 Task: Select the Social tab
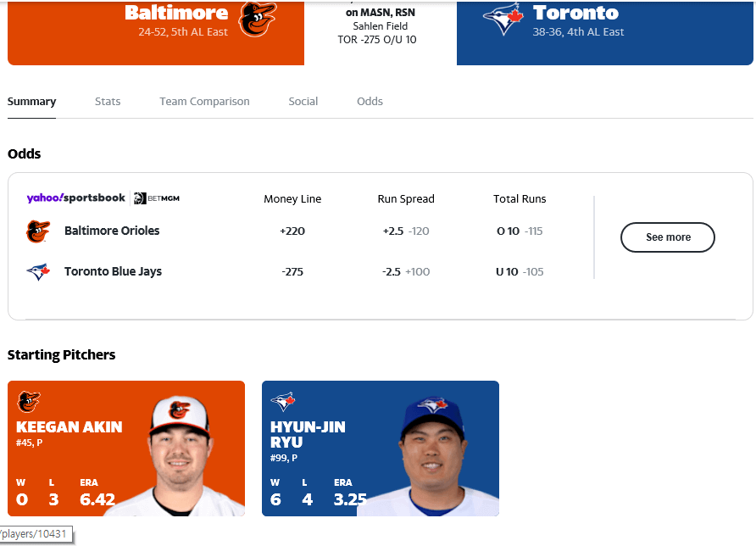pyautogui.click(x=303, y=101)
